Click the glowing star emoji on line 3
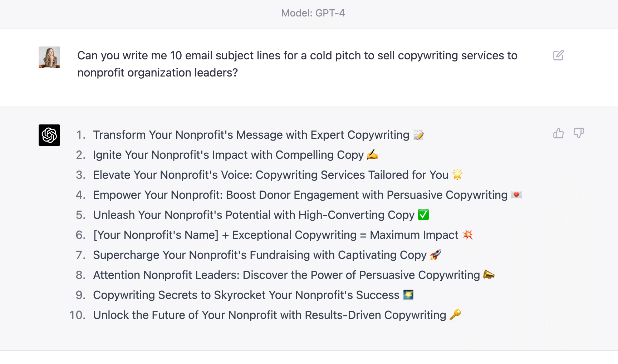 click(x=457, y=174)
